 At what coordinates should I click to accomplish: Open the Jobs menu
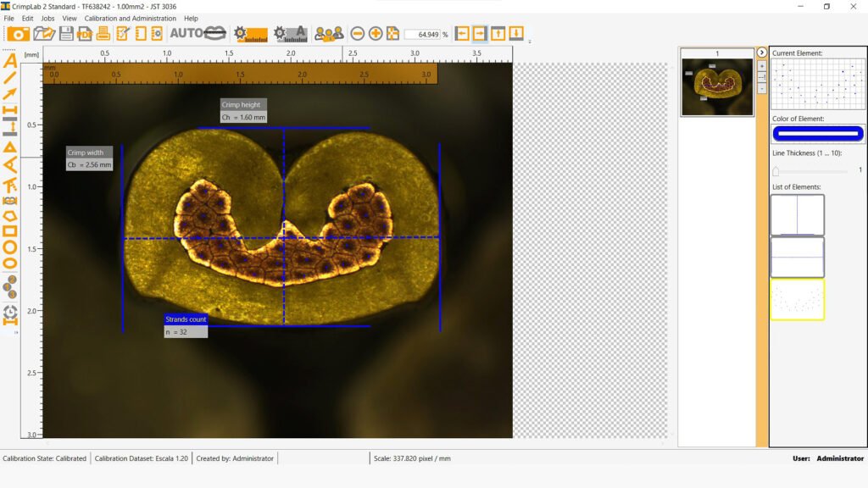click(x=47, y=18)
